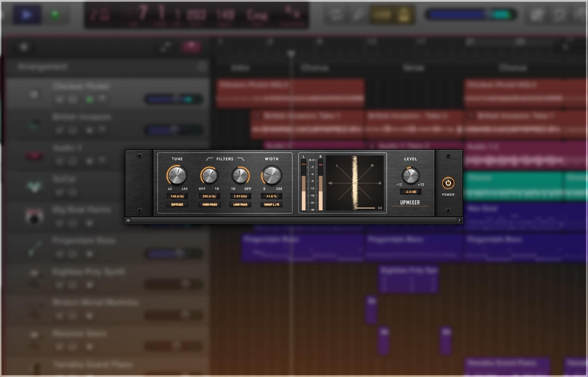Select the British Invasion track header
Screen dimensions: 588x377
[107, 125]
